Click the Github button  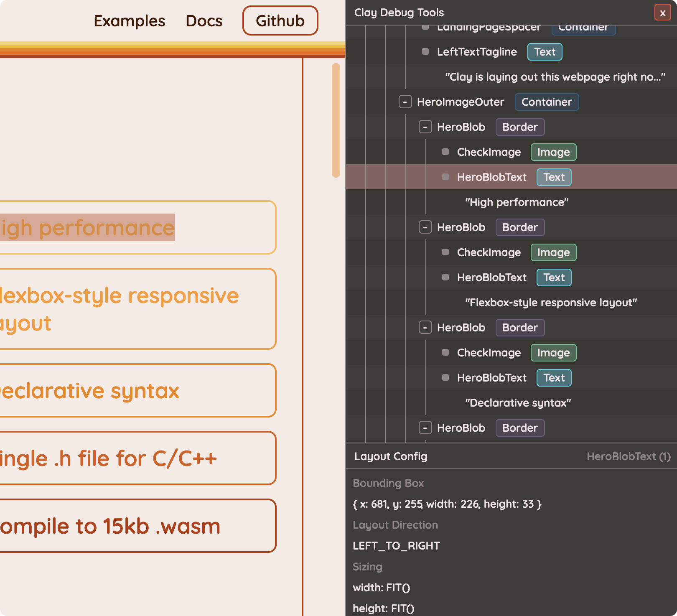pos(280,21)
